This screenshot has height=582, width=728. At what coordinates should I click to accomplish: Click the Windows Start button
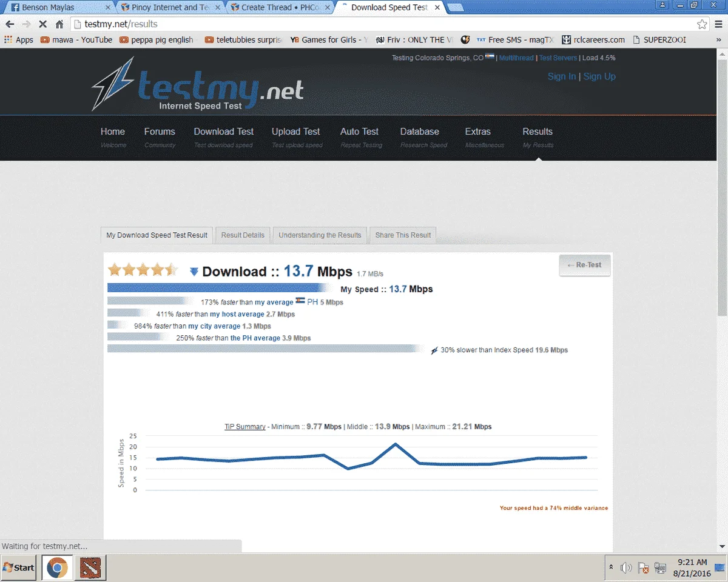point(18,567)
